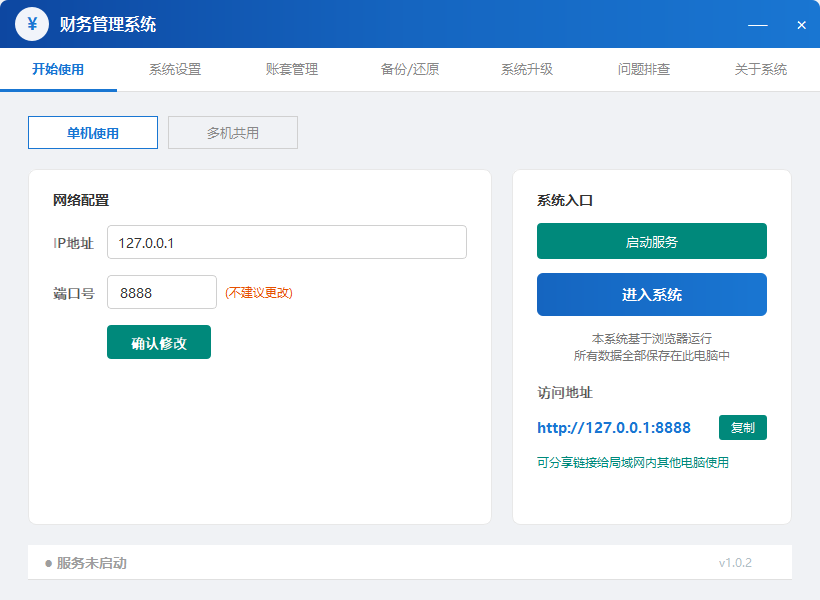The width and height of the screenshot is (820, 600).
Task: Go to the 账套管理 tab
Action: coord(292,69)
